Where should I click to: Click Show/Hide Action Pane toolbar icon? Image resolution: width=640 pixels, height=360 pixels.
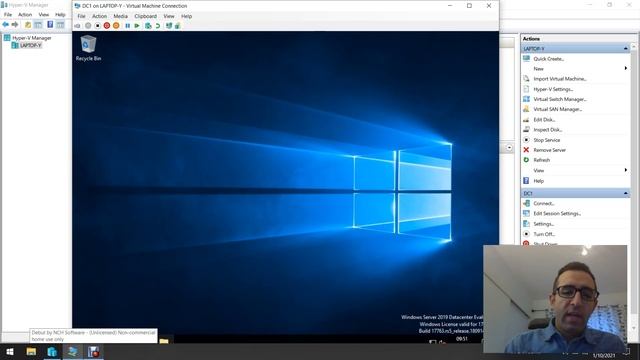point(60,25)
